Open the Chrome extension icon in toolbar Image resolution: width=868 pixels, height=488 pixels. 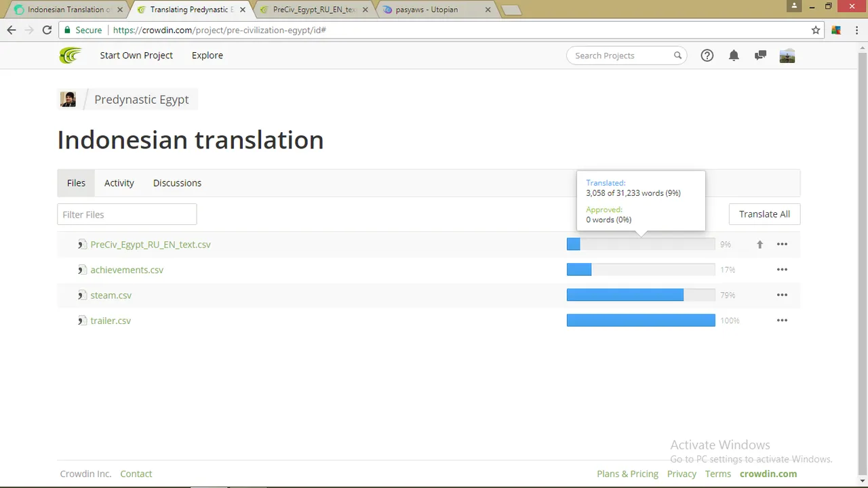pos(836,30)
